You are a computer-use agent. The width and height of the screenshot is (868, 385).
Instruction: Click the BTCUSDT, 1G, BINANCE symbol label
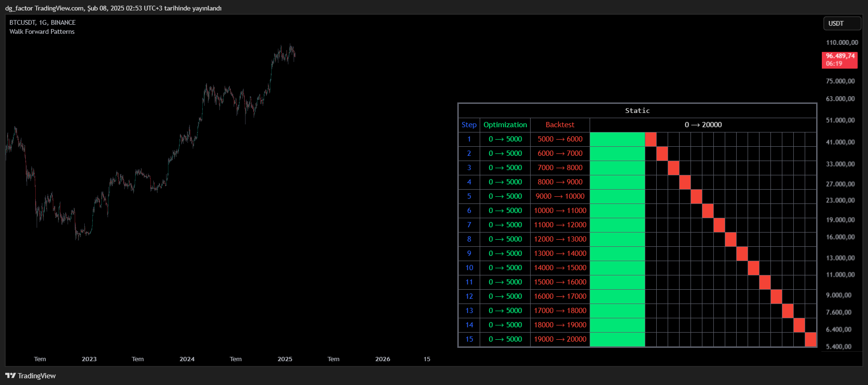[42, 22]
